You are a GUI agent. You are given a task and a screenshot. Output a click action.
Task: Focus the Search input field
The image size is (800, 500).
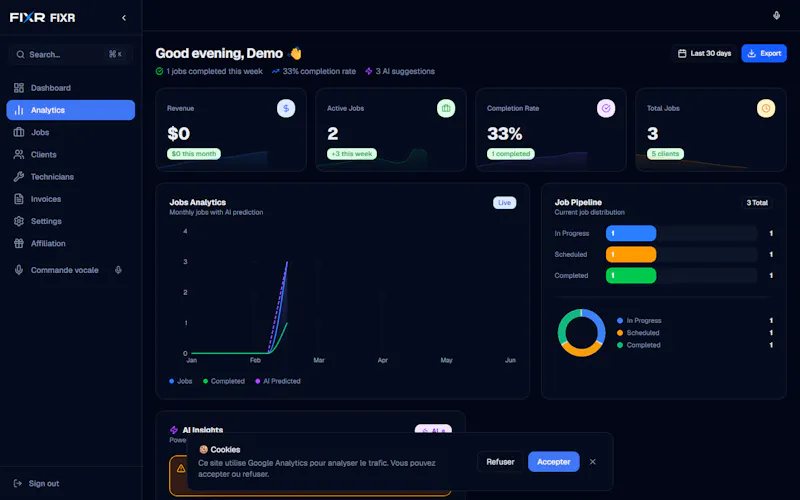[70, 55]
